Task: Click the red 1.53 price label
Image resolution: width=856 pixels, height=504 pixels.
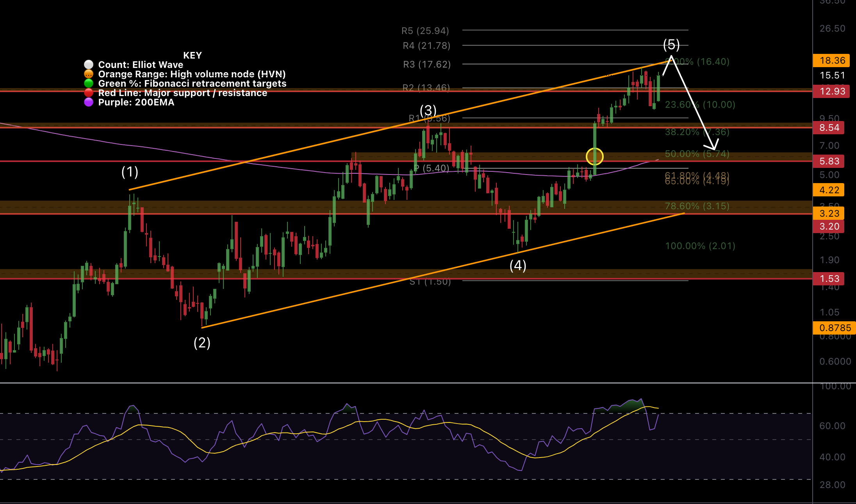Action: click(x=829, y=279)
